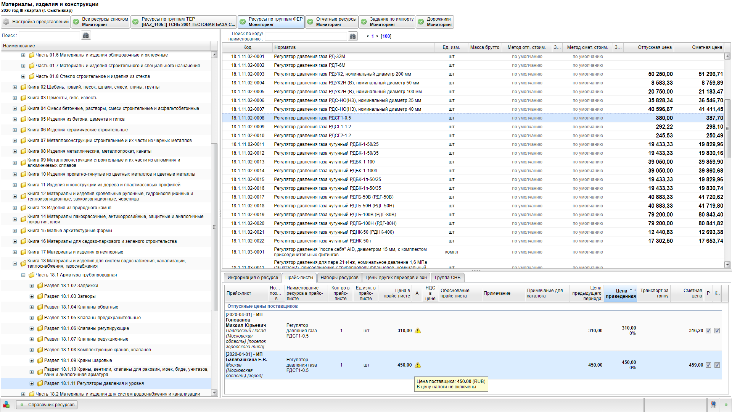The image size is (732, 412).
Task: Click warning icon next to price 450.00
Action: pyautogui.click(x=418, y=365)
